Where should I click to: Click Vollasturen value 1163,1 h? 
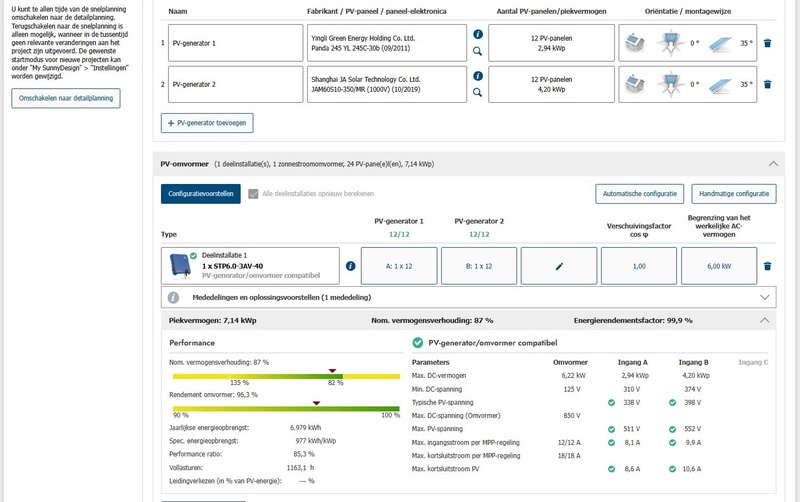300,467
